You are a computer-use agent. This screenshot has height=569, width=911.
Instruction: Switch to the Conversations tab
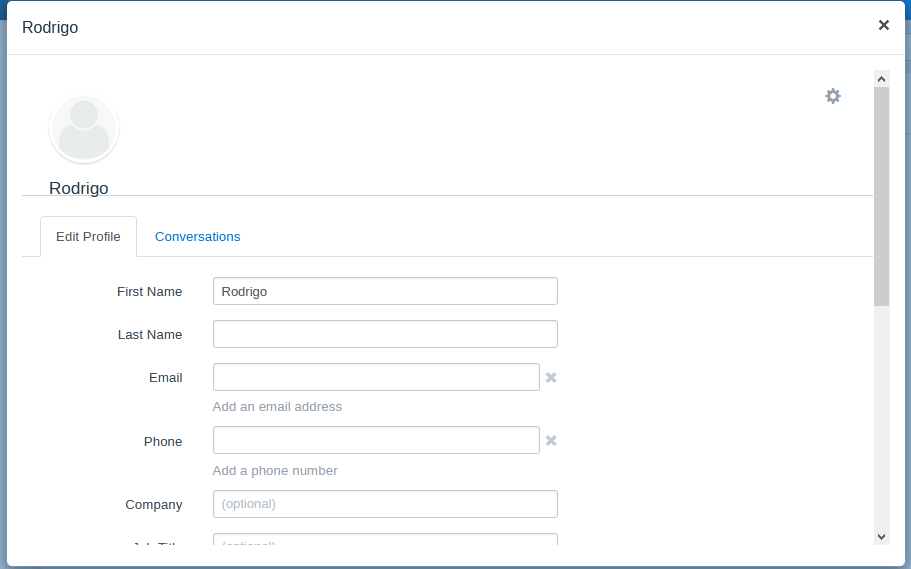click(198, 237)
